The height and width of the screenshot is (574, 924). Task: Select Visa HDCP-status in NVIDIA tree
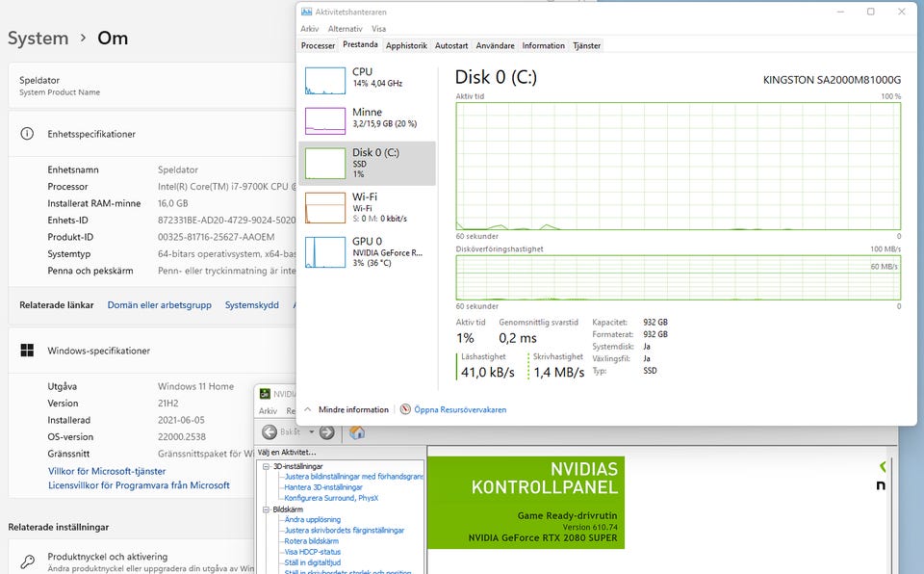point(312,552)
